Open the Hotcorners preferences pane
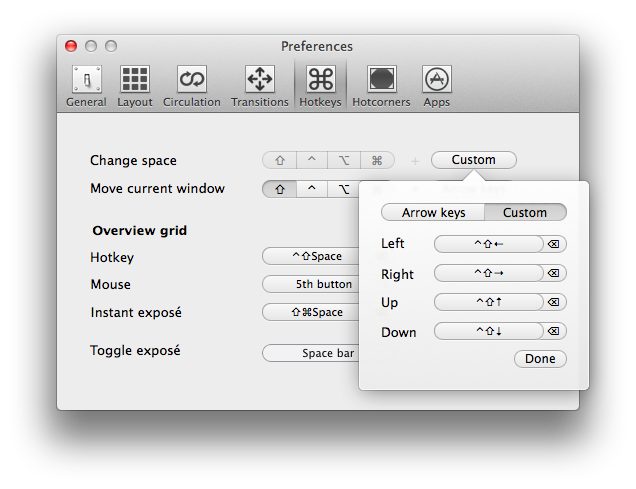The width and height of the screenshot is (636, 489). coord(381,86)
